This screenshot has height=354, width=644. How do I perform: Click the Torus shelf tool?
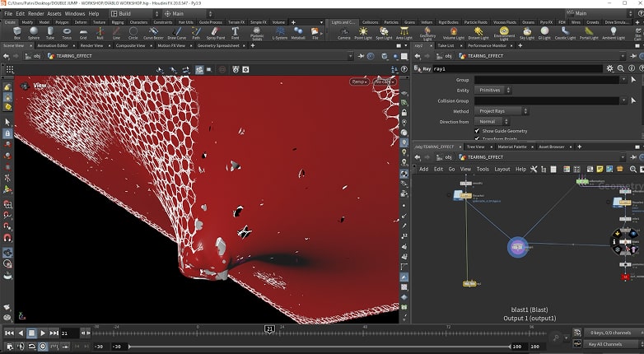[67, 33]
